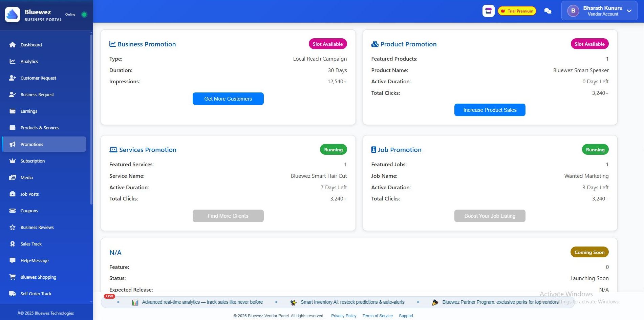Click the Business Request user-check icon
644x320 pixels.
(x=13, y=94)
